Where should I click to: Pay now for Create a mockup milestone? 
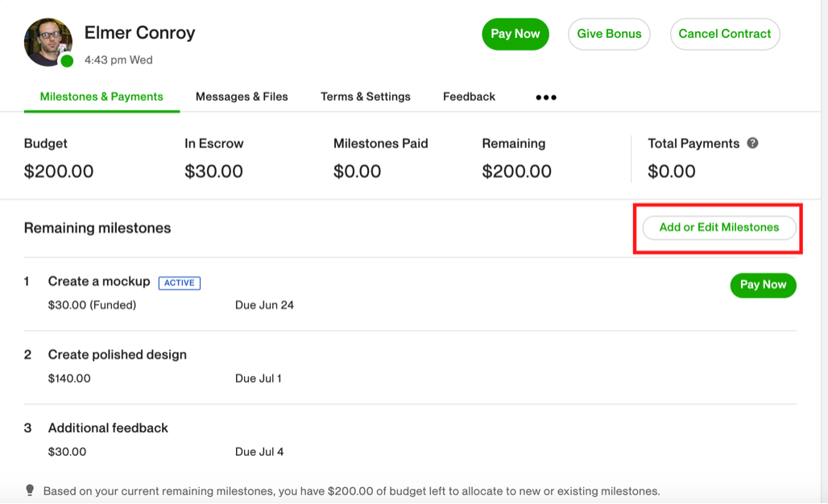[x=763, y=285]
